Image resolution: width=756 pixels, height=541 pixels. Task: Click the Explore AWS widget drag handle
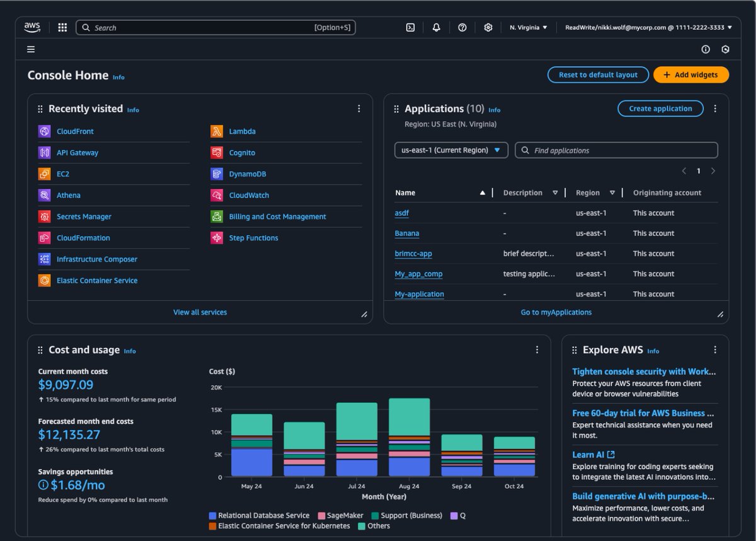click(x=575, y=350)
